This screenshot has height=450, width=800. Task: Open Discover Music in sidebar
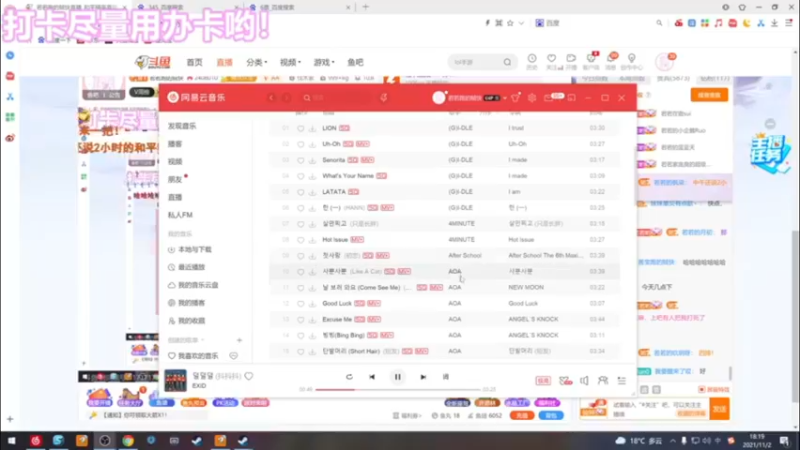tap(182, 126)
